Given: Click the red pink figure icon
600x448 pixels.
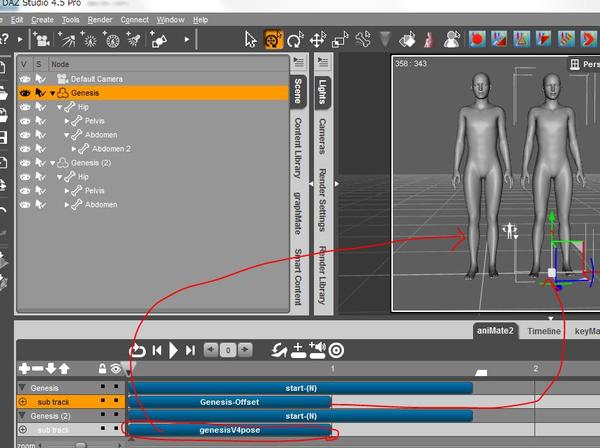Looking at the screenshot, I should pos(429,40).
